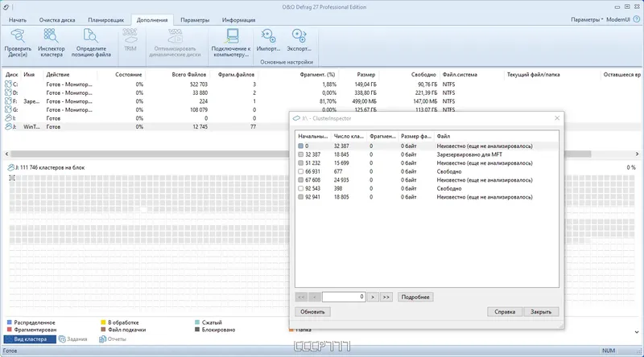Click Число кла... column header in dialog
Image resolution: width=644 pixels, height=357 pixels.
point(349,136)
